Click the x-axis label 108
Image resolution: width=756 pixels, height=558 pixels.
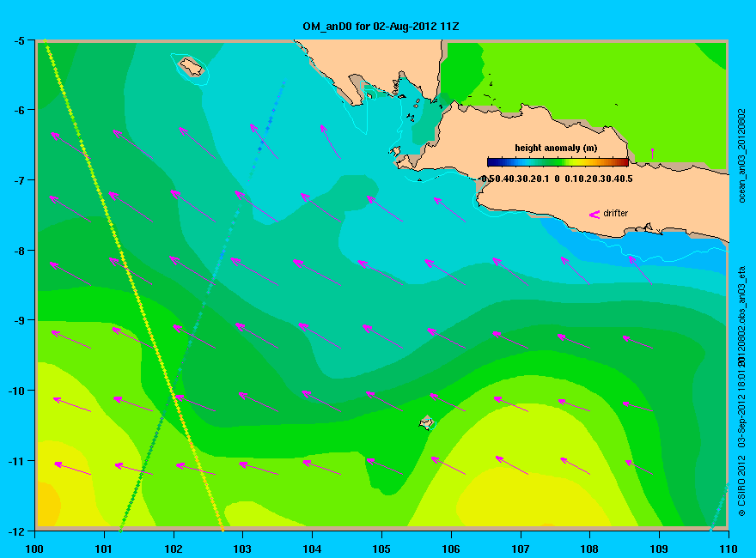coord(589,549)
